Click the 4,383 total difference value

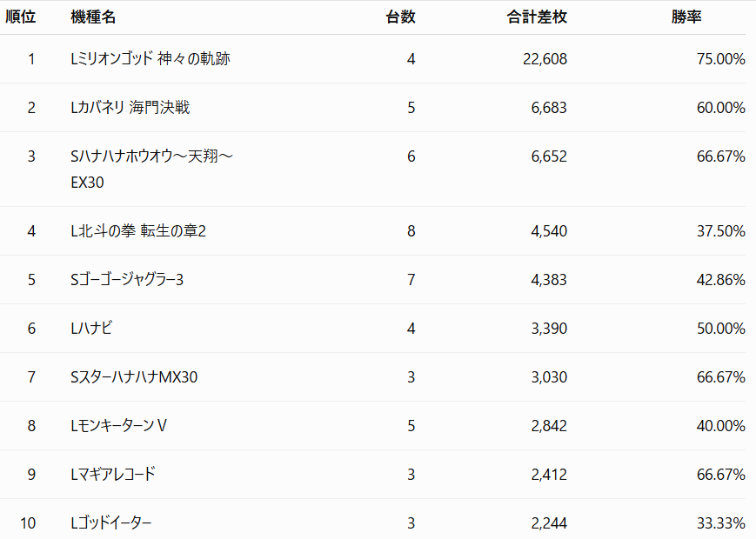[x=549, y=280]
